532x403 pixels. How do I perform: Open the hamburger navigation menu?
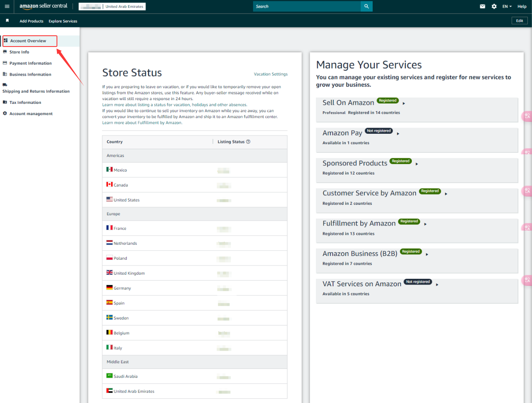click(7, 6)
